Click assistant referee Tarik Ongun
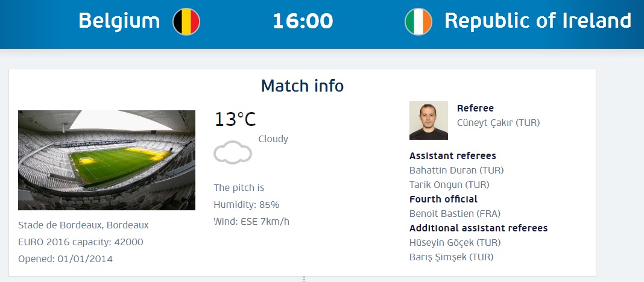 pos(449,185)
